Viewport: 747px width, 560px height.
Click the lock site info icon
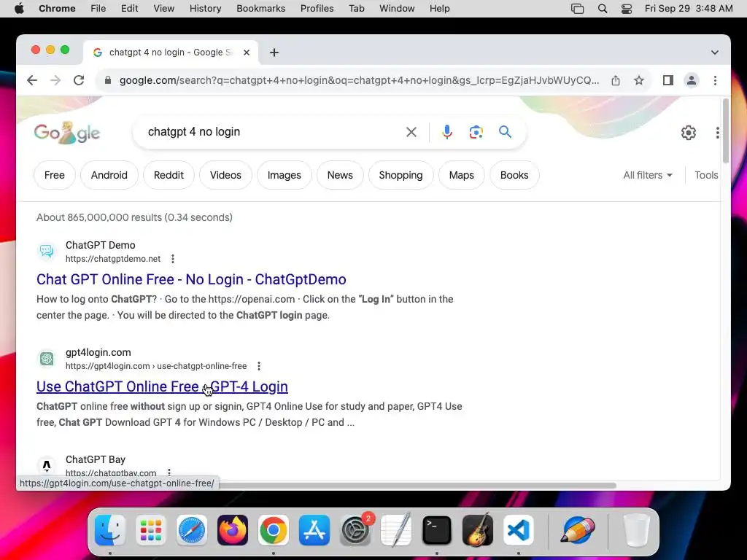pyautogui.click(x=108, y=80)
